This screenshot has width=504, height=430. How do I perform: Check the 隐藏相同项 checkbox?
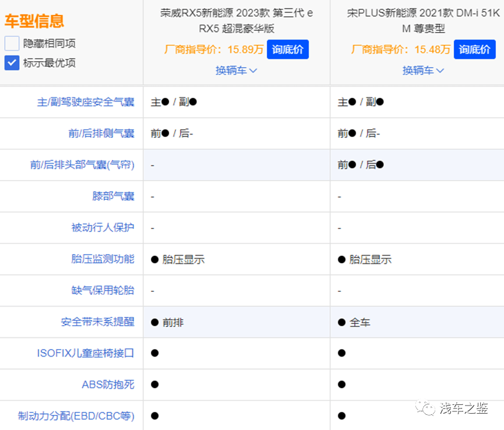pos(12,43)
